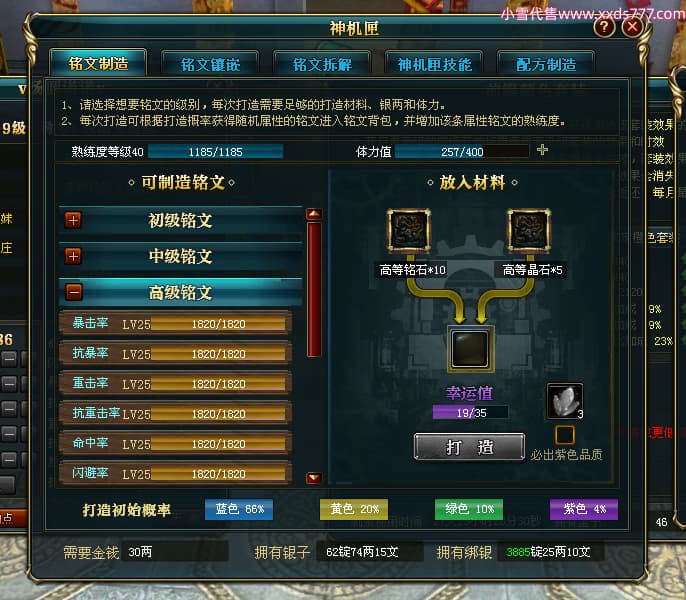The height and width of the screenshot is (600, 686).
Task: Select the 暴击率 LV25 inscription
Action: coord(175,324)
